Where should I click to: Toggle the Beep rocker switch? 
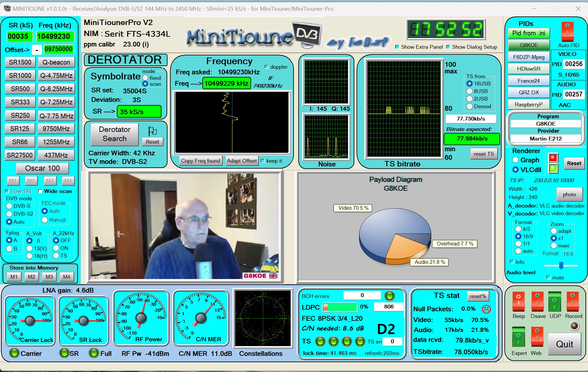518,301
